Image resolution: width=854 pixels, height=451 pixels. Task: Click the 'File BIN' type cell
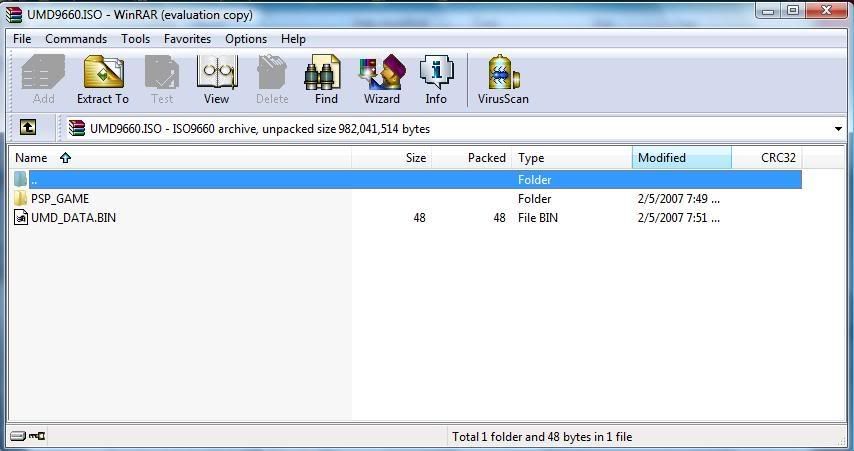pos(538,218)
